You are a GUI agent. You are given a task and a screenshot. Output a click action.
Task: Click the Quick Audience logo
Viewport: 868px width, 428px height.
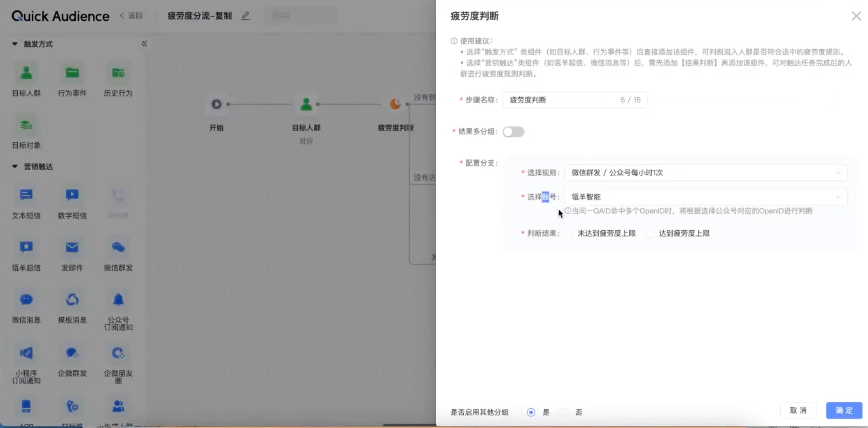[60, 16]
